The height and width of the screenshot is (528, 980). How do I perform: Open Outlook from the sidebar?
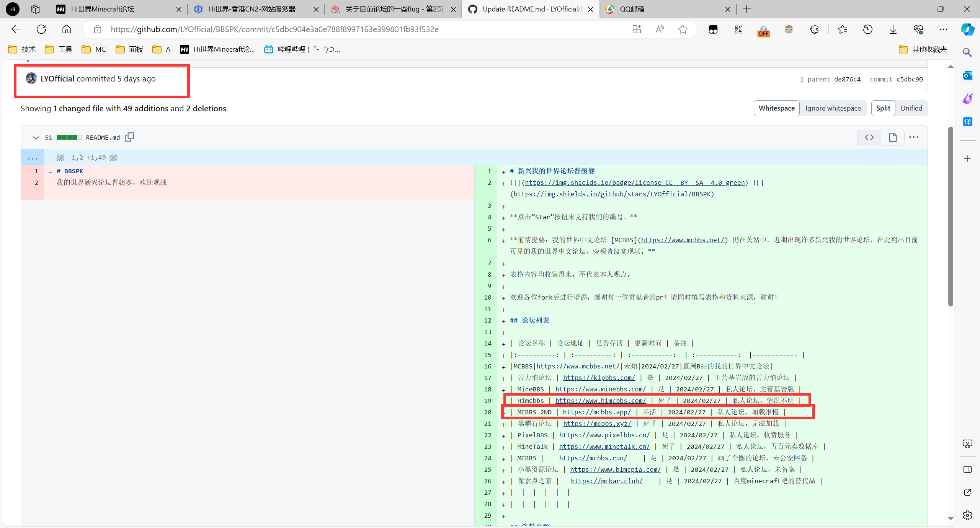point(967,76)
